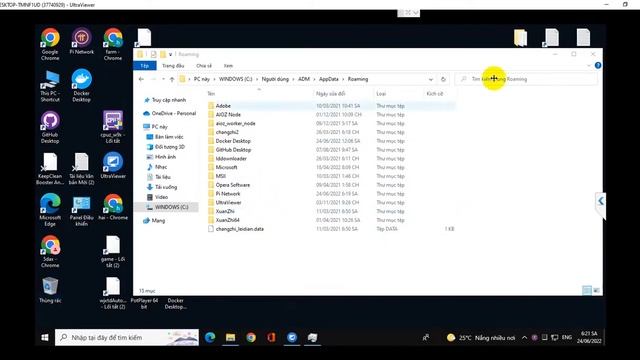Viewport: 640px width, 360px height.
Task: Click the Explorer back arrow
Action: point(141,79)
